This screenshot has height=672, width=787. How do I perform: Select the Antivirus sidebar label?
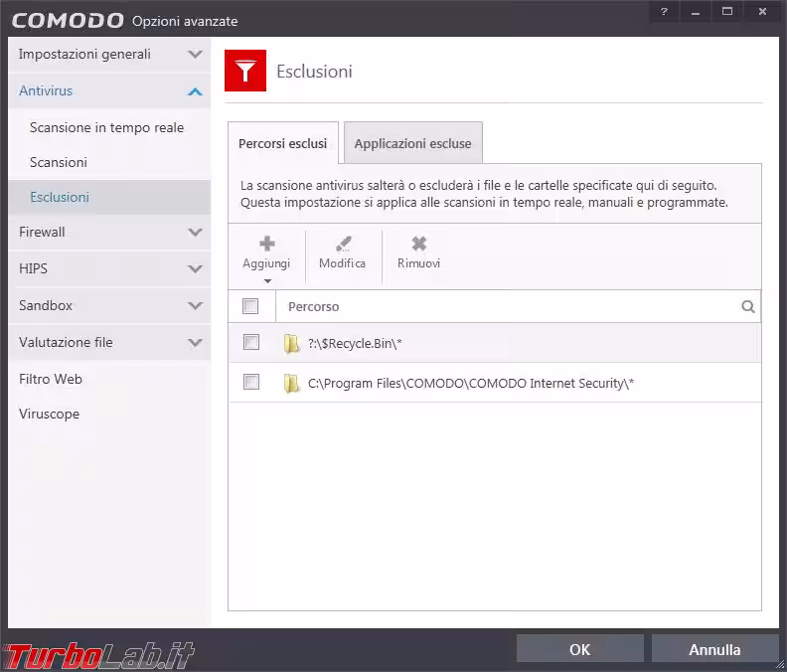click(46, 90)
